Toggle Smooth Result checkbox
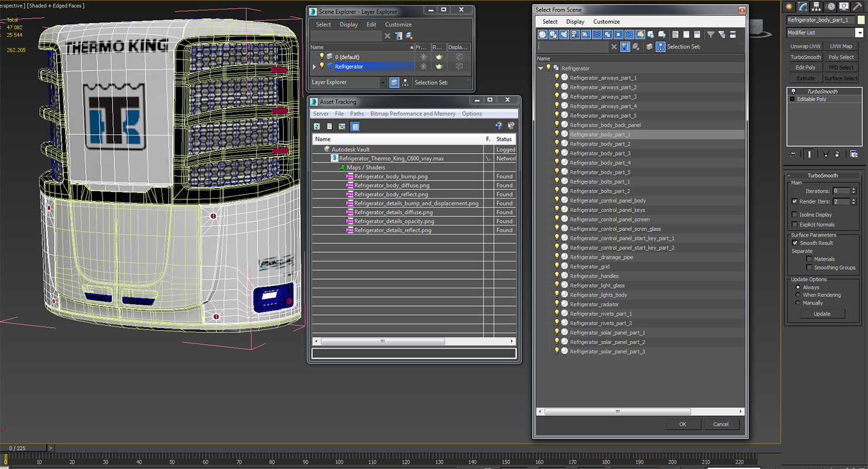Image resolution: width=868 pixels, height=469 pixels. click(795, 243)
